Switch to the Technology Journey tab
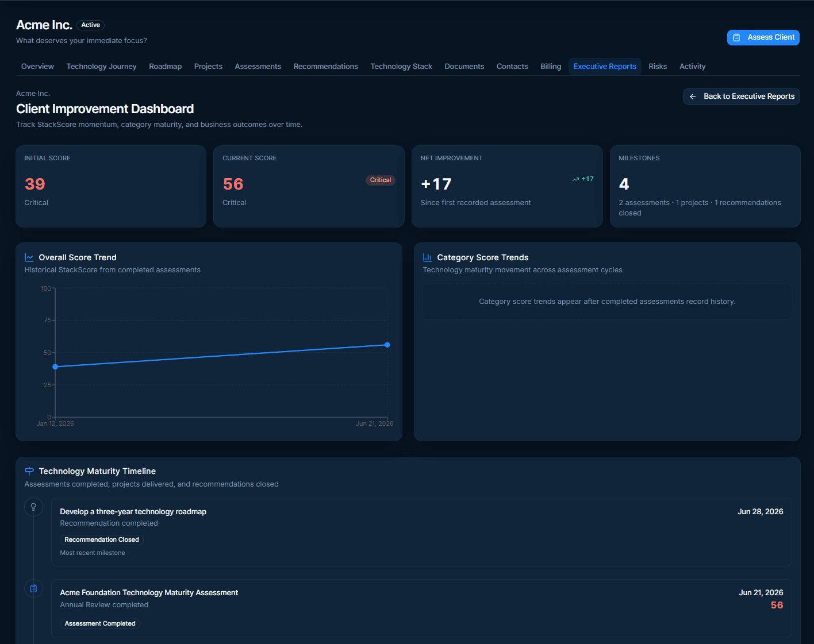This screenshot has width=814, height=644. [x=102, y=67]
